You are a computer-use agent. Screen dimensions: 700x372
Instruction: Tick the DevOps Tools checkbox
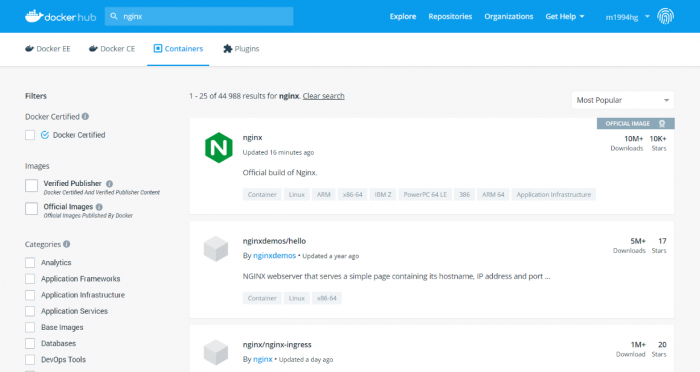[x=30, y=359]
